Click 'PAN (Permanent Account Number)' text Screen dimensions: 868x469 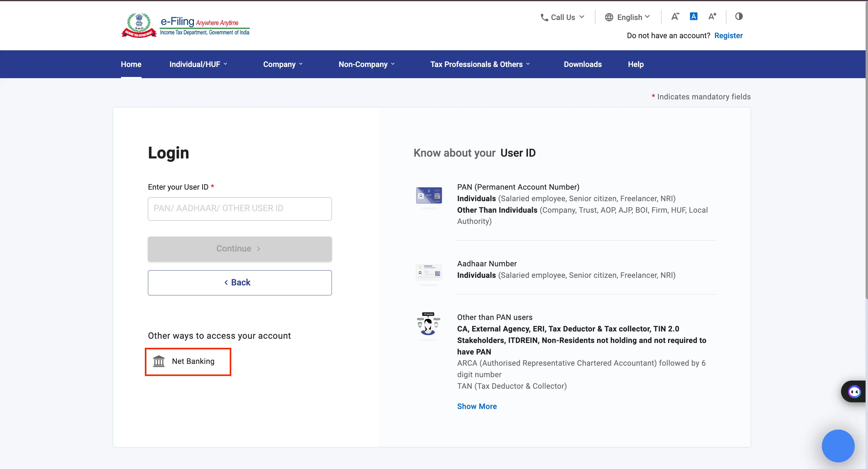coord(518,187)
